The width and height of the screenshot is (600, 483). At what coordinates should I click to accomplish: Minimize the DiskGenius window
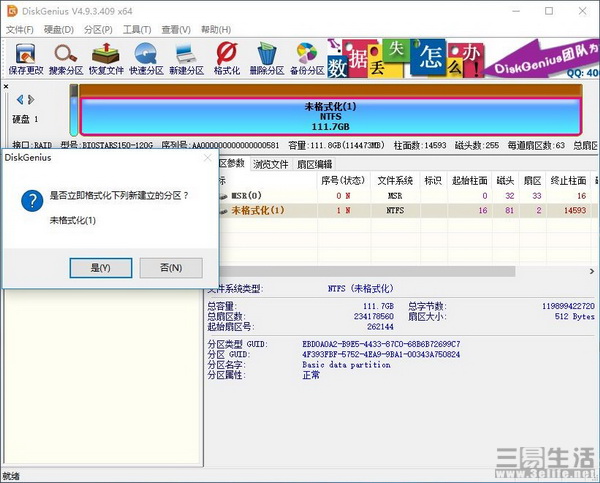(516, 11)
